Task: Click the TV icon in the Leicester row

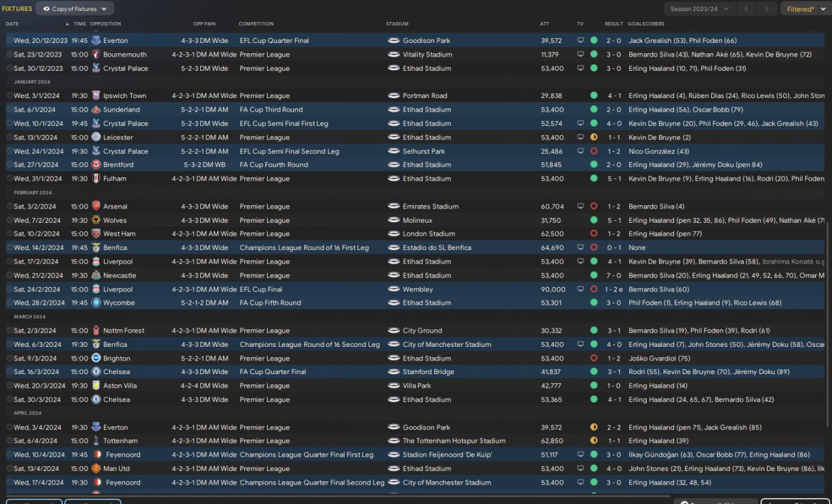Action: [580, 137]
